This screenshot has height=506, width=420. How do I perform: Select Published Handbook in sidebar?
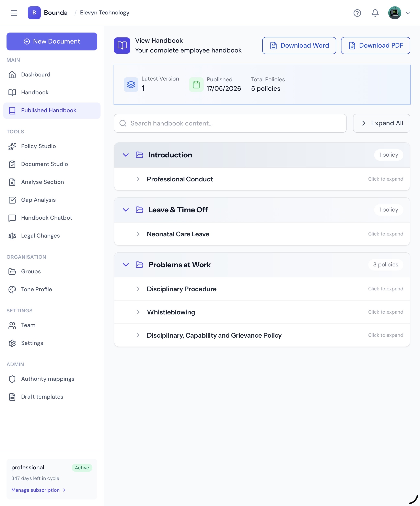click(x=52, y=111)
